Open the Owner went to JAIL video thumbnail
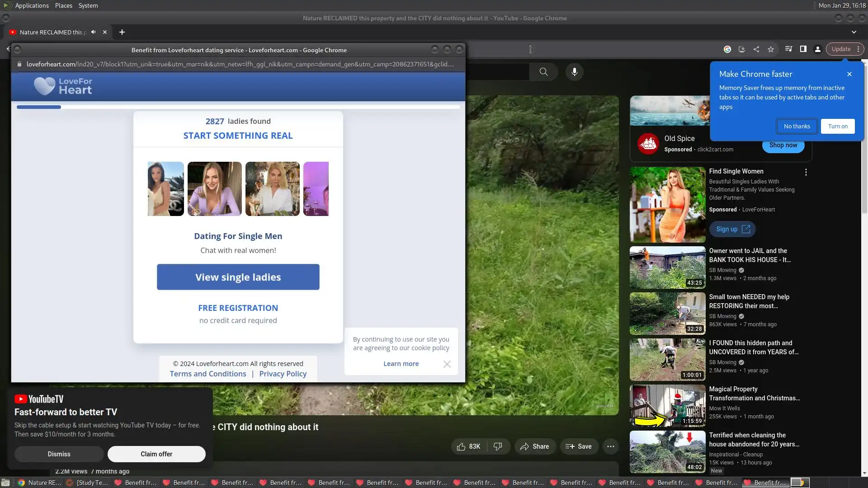This screenshot has width=868, height=488. 667,267
